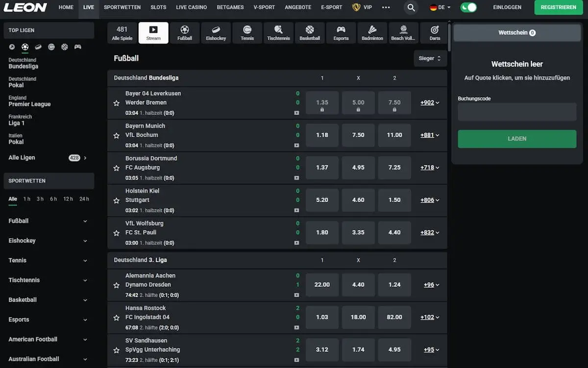Expand Fußball in the Sportwetten sidebar

click(49, 221)
